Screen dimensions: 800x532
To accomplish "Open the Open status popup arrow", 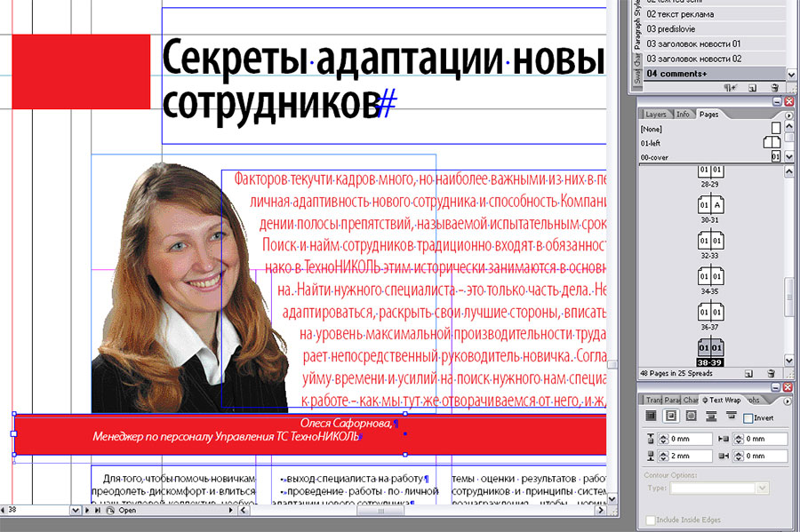I will pyautogui.click(x=230, y=510).
